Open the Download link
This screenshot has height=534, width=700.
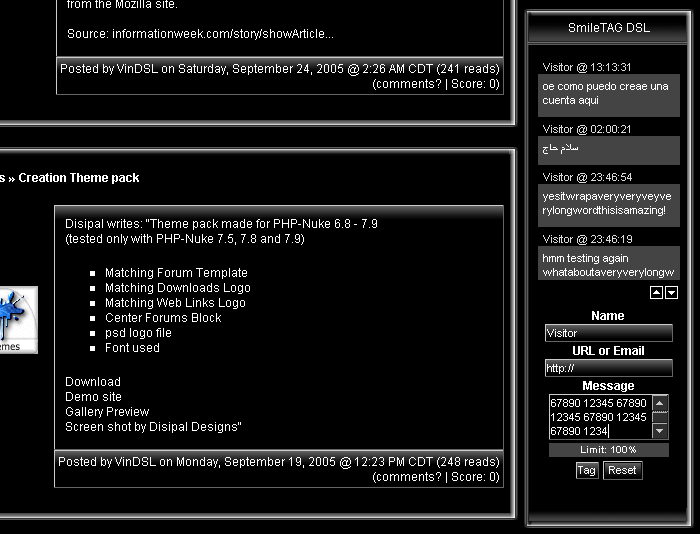point(93,382)
